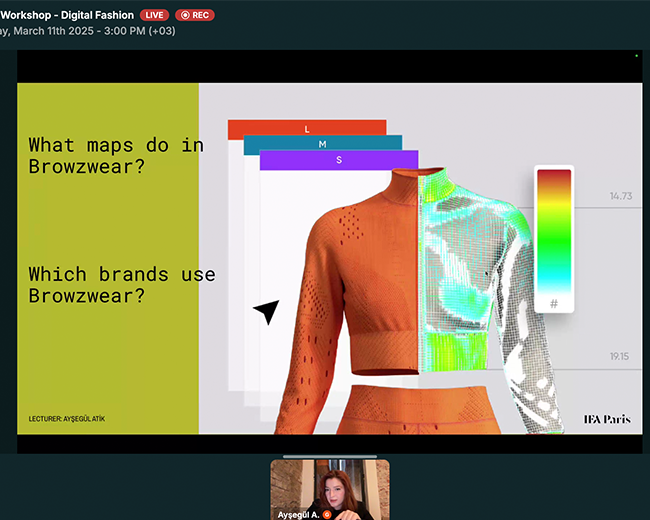Click the black arrow cursor graphic on slide
Viewport: 650px width, 520px height.
pos(266,312)
